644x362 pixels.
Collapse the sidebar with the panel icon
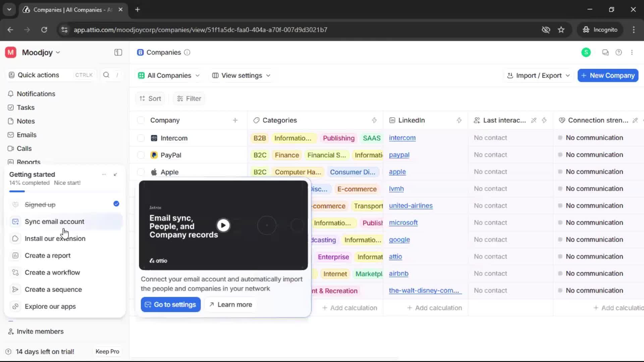pos(118,52)
